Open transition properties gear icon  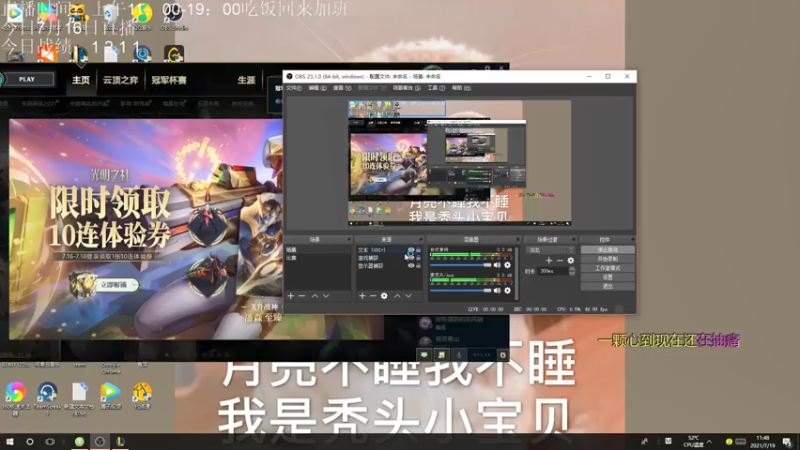(x=570, y=261)
